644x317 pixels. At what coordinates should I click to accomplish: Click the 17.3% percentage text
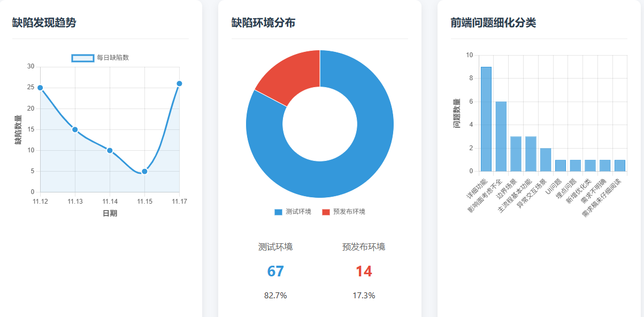tap(364, 295)
